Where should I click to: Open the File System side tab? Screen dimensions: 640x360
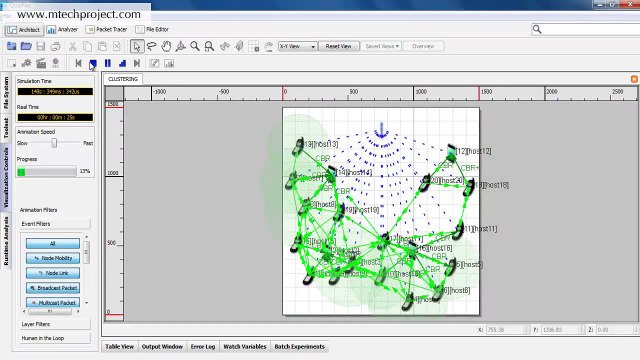(6, 93)
